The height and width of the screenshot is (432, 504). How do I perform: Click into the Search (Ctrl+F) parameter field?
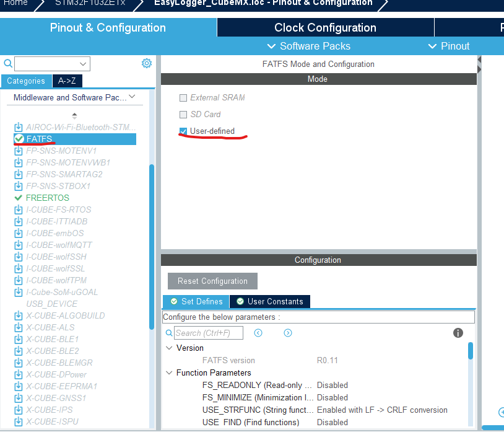tap(208, 333)
